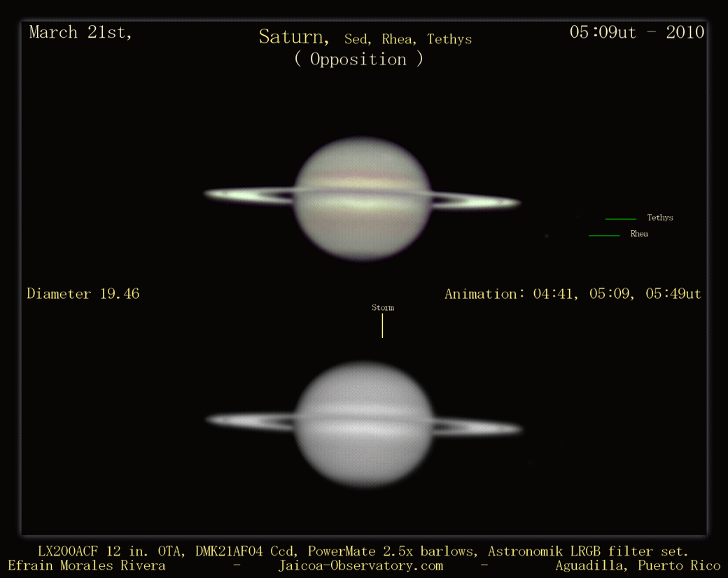Click the '05:09ut - 2010' time text
This screenshot has width=728, height=578.
[637, 32]
